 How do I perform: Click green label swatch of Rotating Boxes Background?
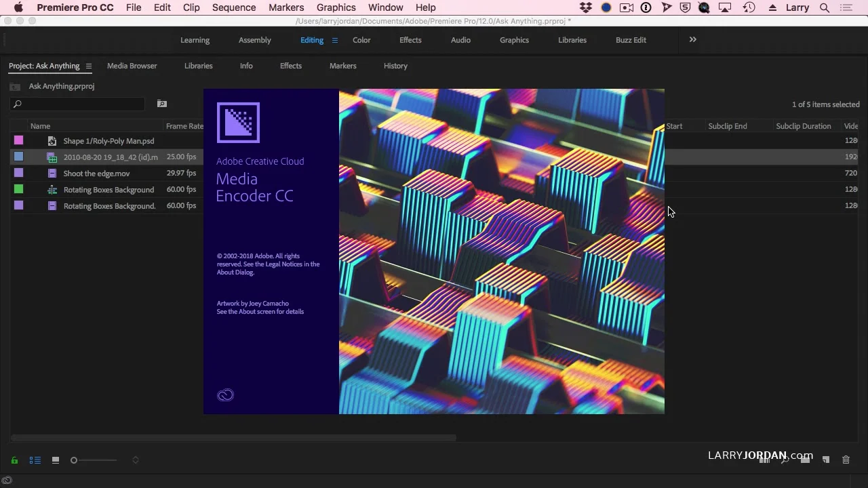pos(19,189)
